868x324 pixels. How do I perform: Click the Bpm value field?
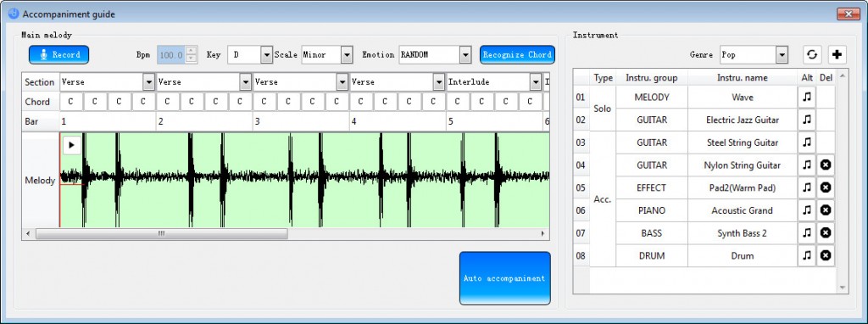point(171,55)
